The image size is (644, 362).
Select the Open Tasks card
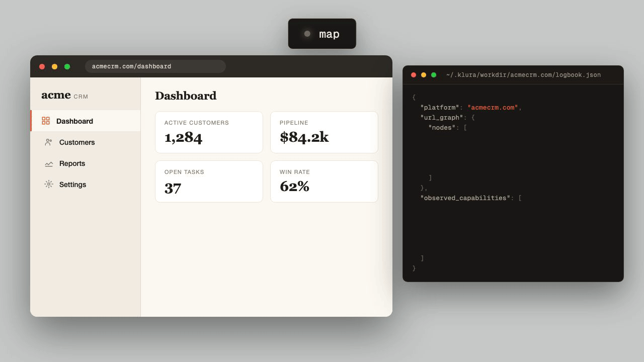pyautogui.click(x=209, y=182)
